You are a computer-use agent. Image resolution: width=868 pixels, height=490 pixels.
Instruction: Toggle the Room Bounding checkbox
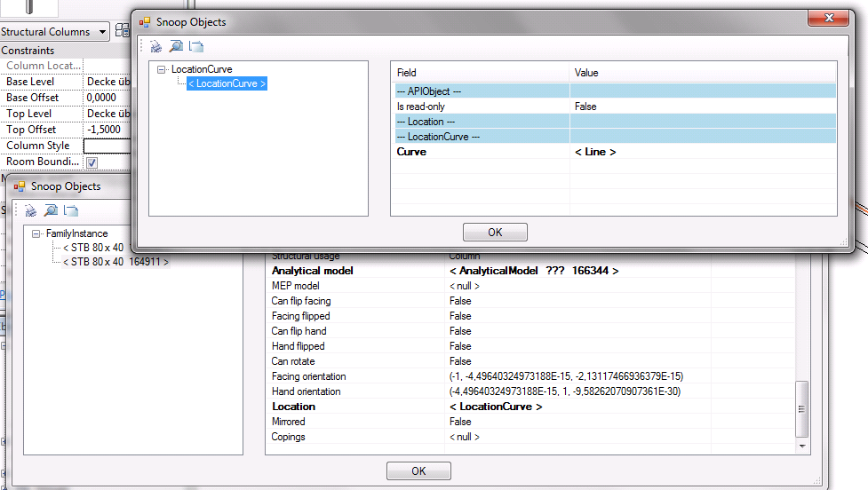[x=92, y=162]
